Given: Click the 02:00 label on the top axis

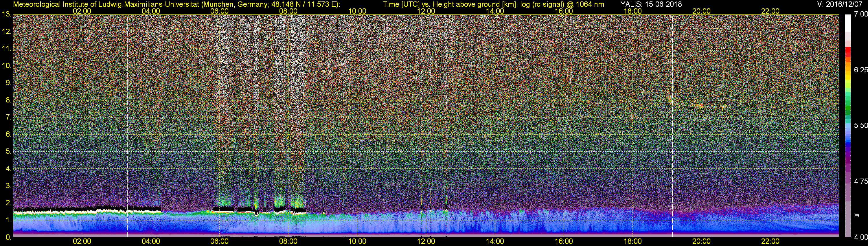Looking at the screenshot, I should point(82,11).
